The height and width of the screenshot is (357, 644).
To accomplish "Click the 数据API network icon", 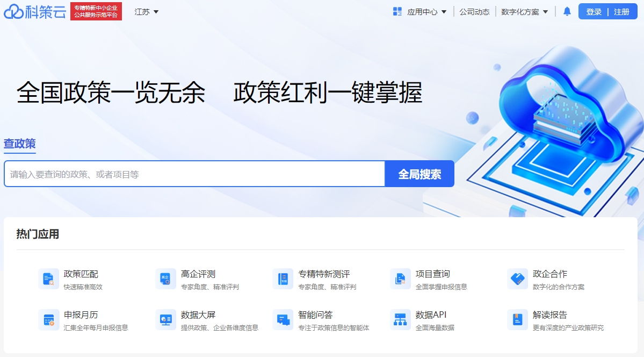I will 400,319.
